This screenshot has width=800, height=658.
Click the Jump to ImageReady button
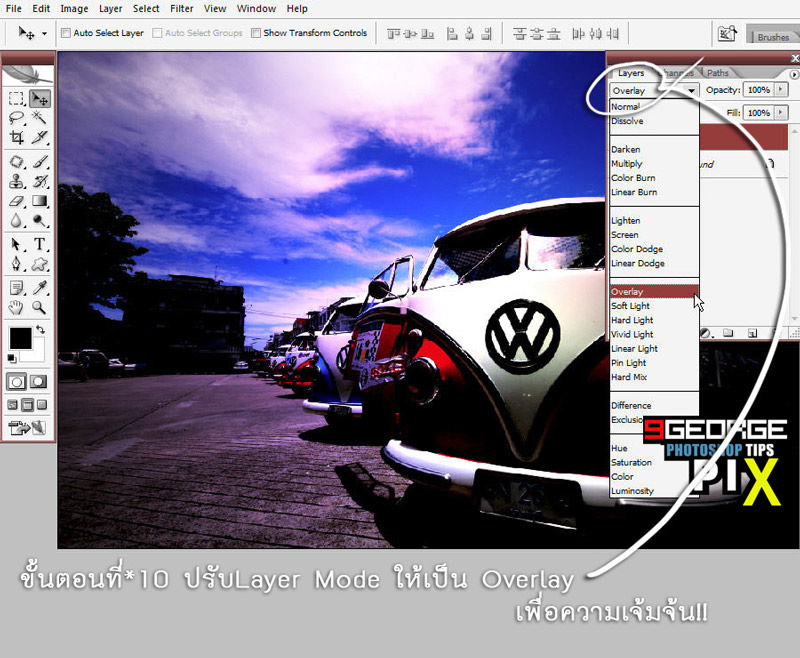click(x=28, y=427)
